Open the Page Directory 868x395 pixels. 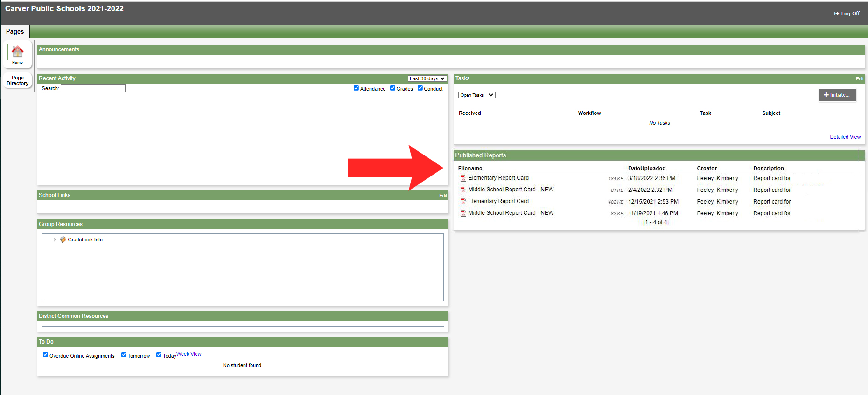18,80
